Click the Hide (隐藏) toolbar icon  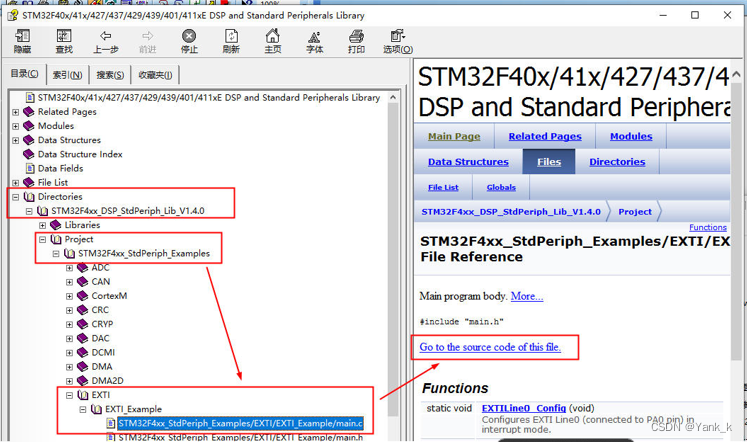[22, 36]
